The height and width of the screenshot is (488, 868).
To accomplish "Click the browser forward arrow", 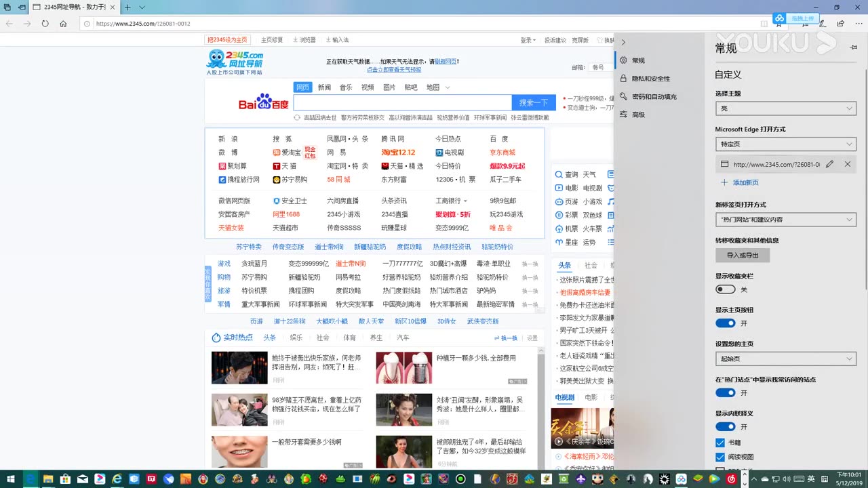I will [x=27, y=23].
